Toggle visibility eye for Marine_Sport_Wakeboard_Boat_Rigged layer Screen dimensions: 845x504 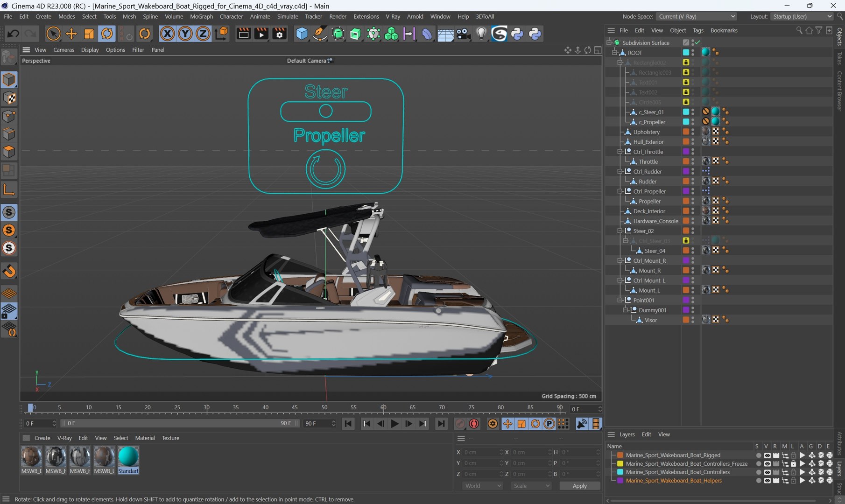pyautogui.click(x=767, y=455)
